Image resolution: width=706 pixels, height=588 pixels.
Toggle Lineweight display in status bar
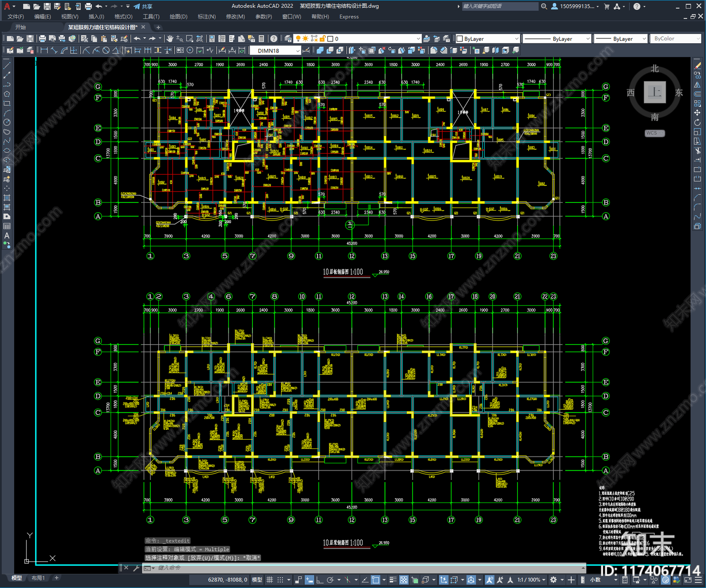[393, 580]
